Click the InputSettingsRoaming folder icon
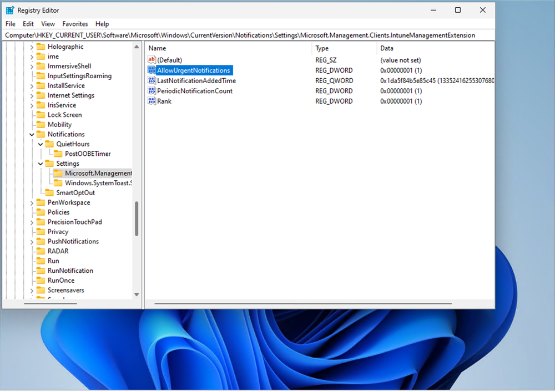The width and height of the screenshot is (555, 392). 41,75
